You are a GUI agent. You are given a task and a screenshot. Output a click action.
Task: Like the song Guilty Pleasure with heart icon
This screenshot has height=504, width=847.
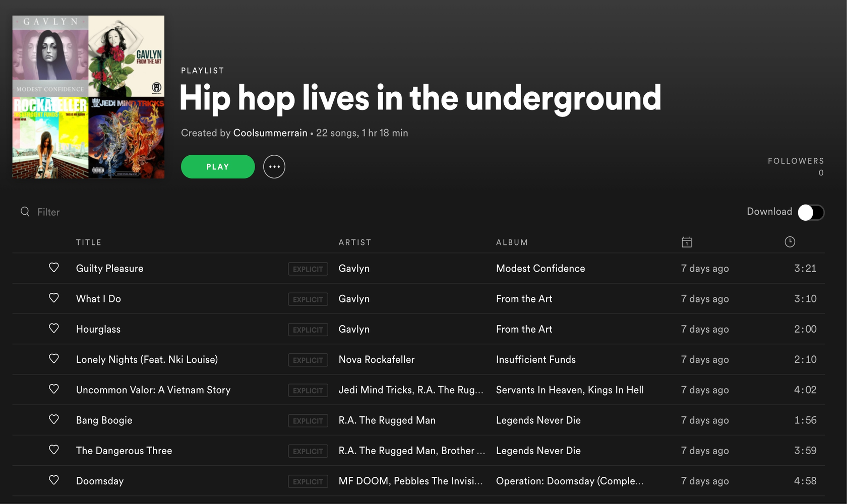pos(54,268)
